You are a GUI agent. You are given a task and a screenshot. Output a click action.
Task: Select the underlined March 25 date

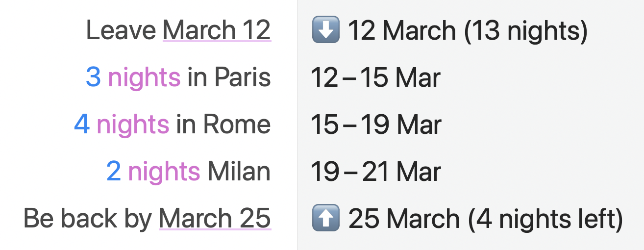pyautogui.click(x=215, y=219)
